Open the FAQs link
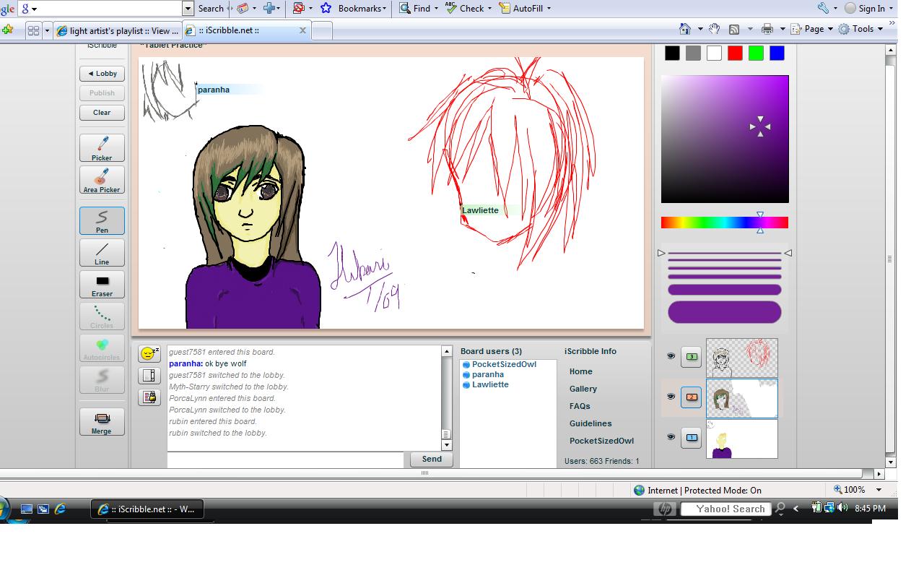The height and width of the screenshot is (578, 924). click(x=580, y=406)
